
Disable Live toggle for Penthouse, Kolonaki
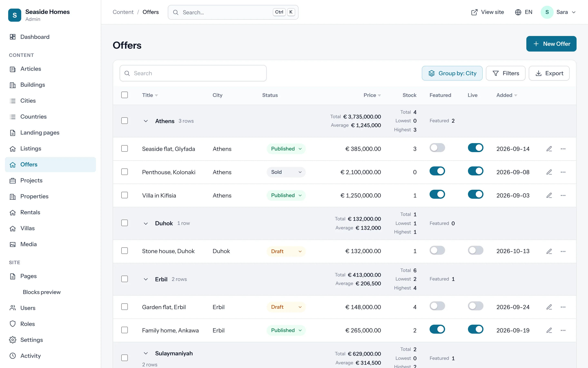point(476,171)
